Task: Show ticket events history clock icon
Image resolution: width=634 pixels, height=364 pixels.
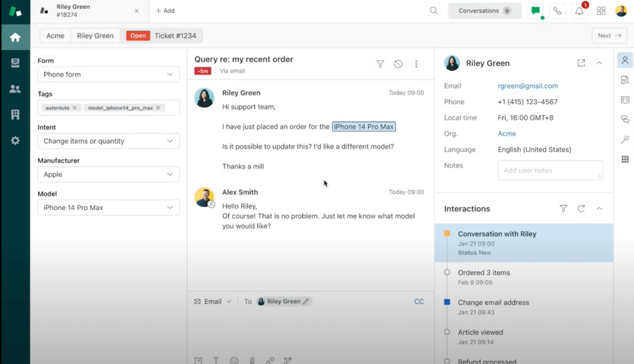Action: tap(398, 64)
